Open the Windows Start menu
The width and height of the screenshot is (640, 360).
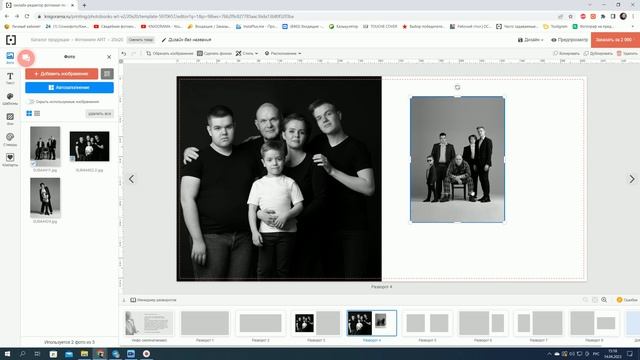(7, 354)
